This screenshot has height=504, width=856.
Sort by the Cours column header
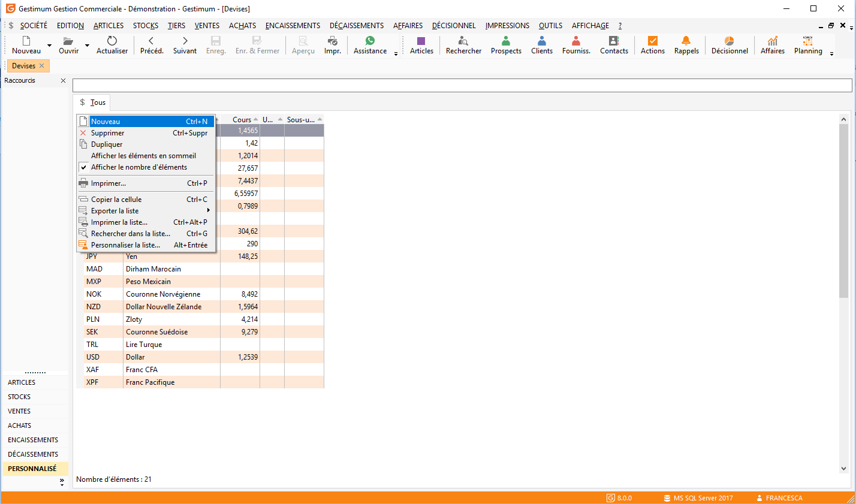tap(242, 120)
